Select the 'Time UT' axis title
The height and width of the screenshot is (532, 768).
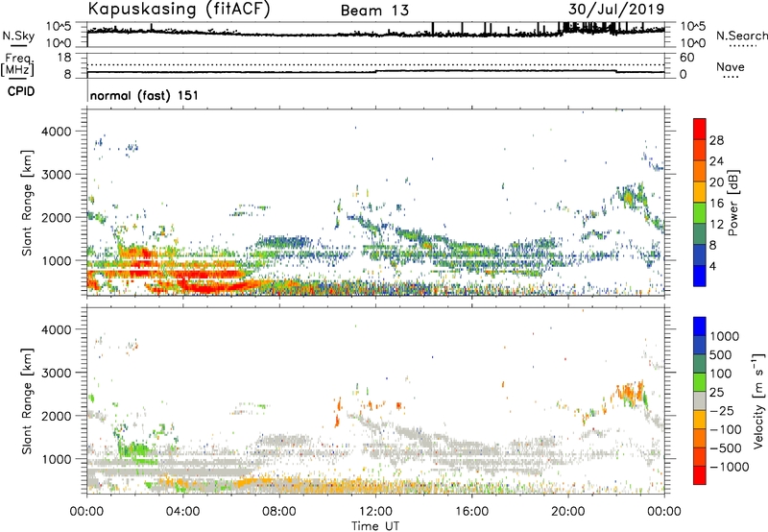click(375, 526)
